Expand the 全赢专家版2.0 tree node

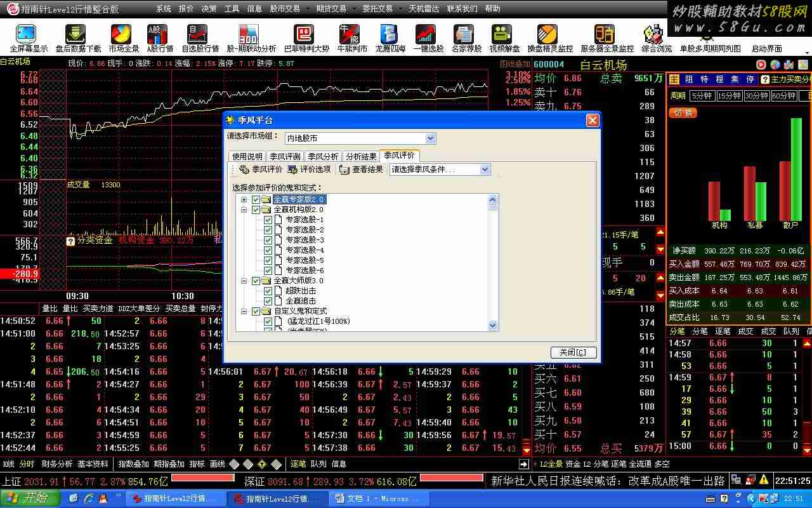[x=244, y=199]
